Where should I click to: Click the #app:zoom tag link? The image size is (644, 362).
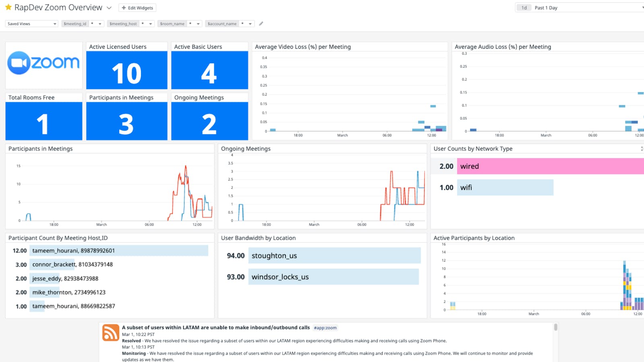pyautogui.click(x=325, y=328)
